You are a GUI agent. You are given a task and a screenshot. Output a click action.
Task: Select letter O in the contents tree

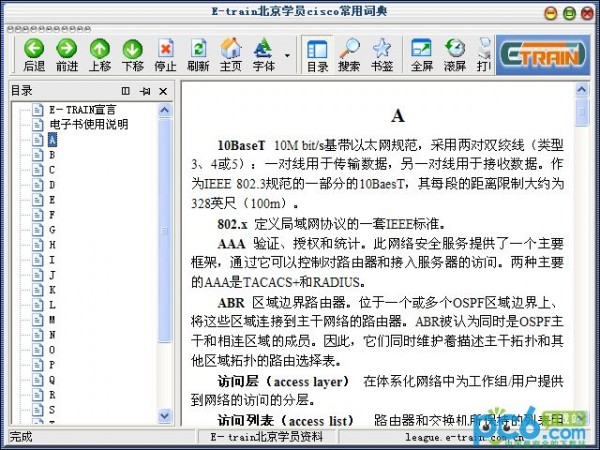(52, 350)
